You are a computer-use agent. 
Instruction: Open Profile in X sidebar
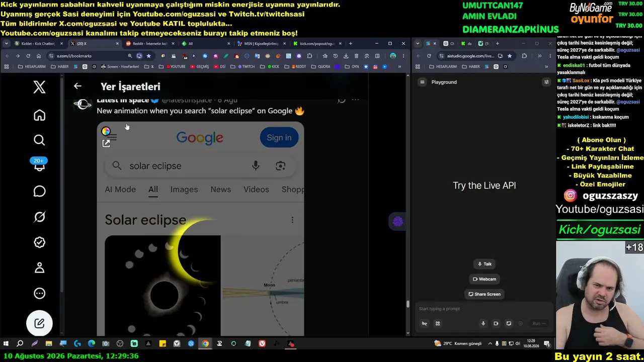click(x=39, y=268)
